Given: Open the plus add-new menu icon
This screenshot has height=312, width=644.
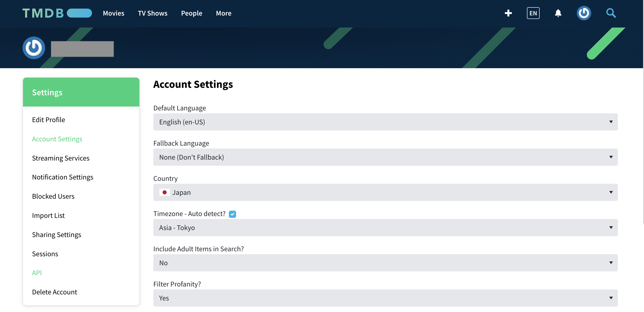Looking at the screenshot, I should (x=508, y=13).
